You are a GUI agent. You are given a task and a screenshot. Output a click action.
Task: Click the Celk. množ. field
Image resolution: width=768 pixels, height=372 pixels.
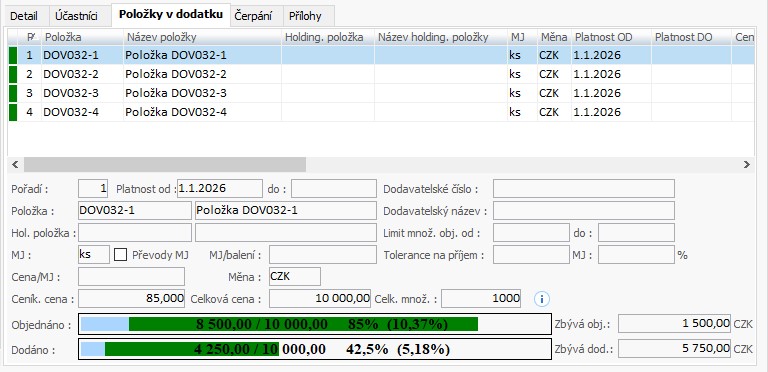(x=481, y=299)
